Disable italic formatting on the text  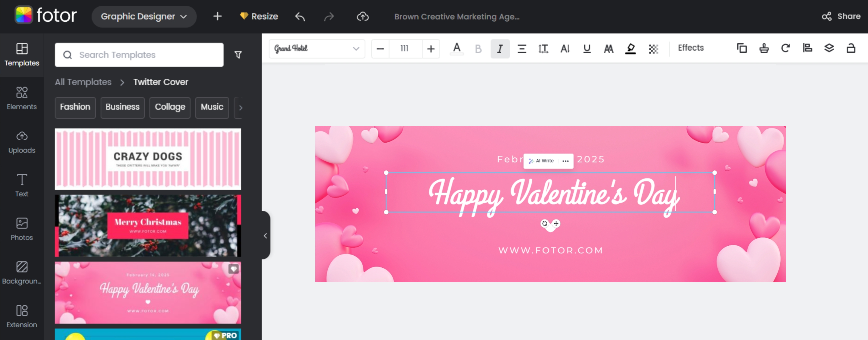[x=500, y=49]
